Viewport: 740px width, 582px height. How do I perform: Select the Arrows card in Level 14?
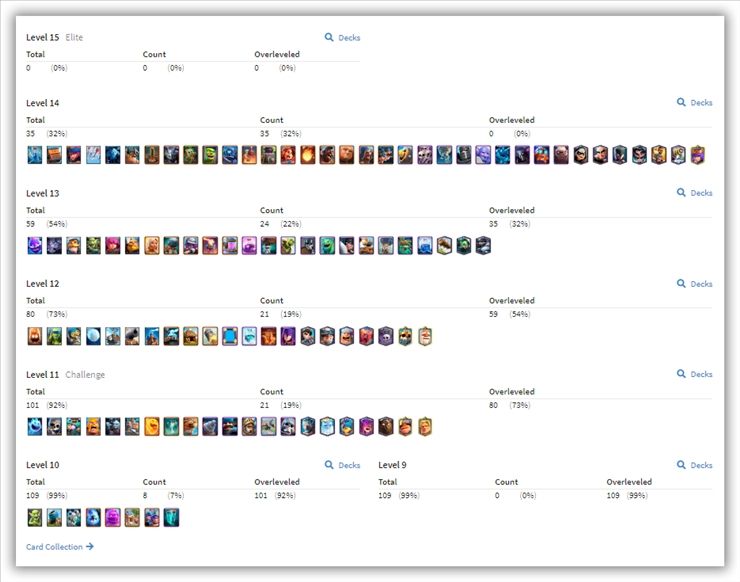click(x=93, y=155)
